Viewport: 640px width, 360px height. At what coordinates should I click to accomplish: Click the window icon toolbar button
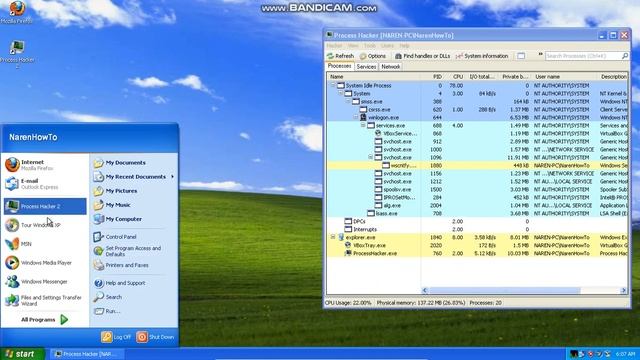pyautogui.click(x=521, y=56)
